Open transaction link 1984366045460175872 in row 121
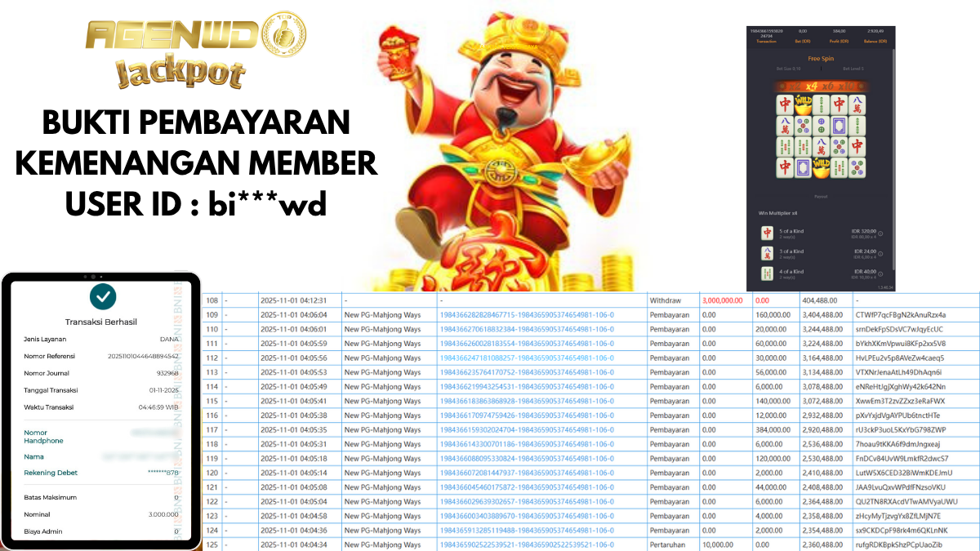The height and width of the screenshot is (551, 980). (x=527, y=487)
